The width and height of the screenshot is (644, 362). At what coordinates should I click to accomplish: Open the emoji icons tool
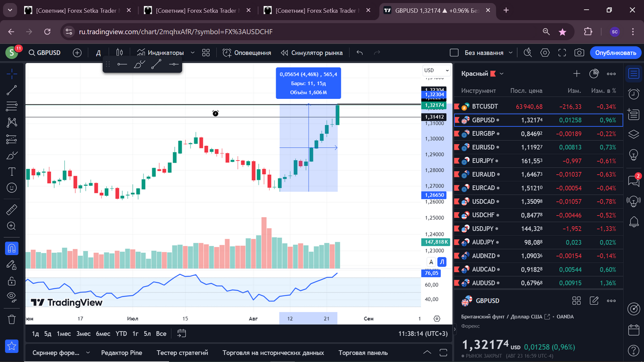coord(12,188)
